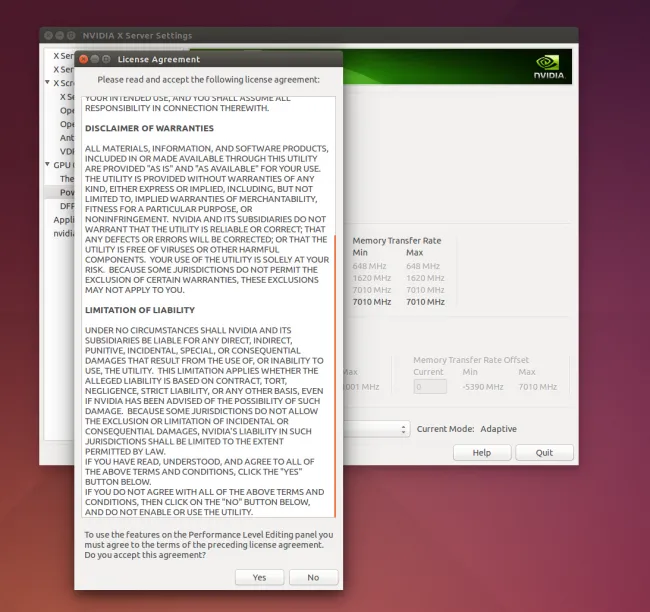
Task: Collapse the GPU tree node
Action: pos(45,165)
